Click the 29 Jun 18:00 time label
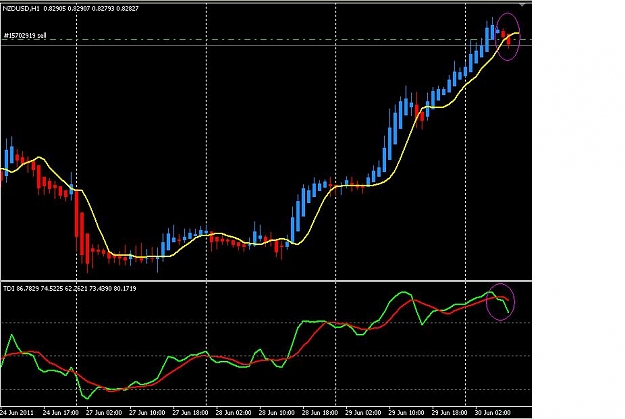Screen dimensions: 625x419 click(x=449, y=412)
